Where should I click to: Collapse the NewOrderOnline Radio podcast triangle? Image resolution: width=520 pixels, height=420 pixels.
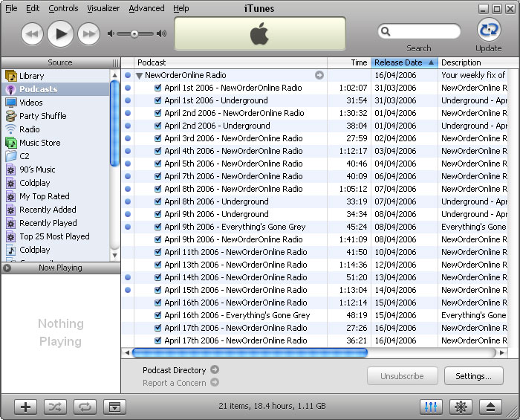click(x=140, y=76)
